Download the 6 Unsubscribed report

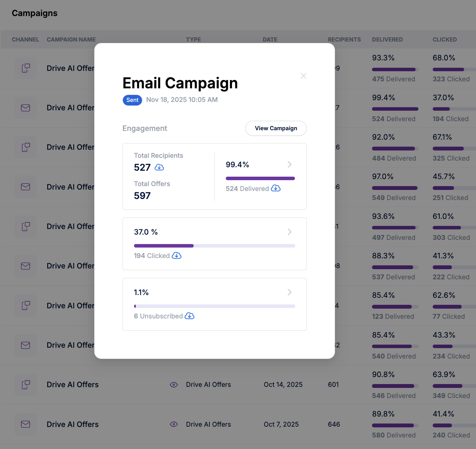coord(189,316)
